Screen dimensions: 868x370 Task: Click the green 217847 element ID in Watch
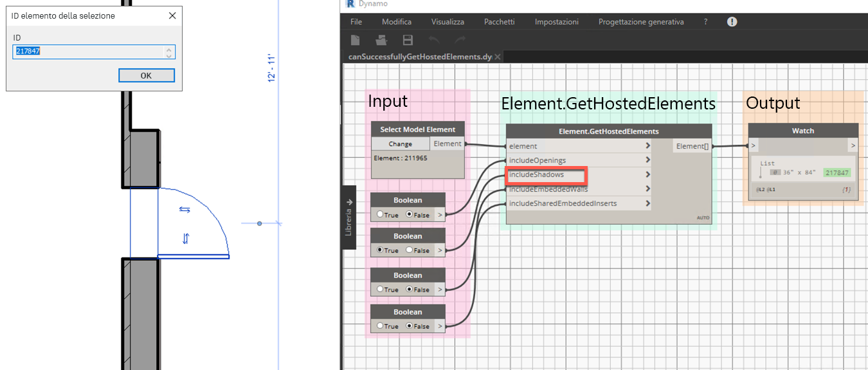837,172
